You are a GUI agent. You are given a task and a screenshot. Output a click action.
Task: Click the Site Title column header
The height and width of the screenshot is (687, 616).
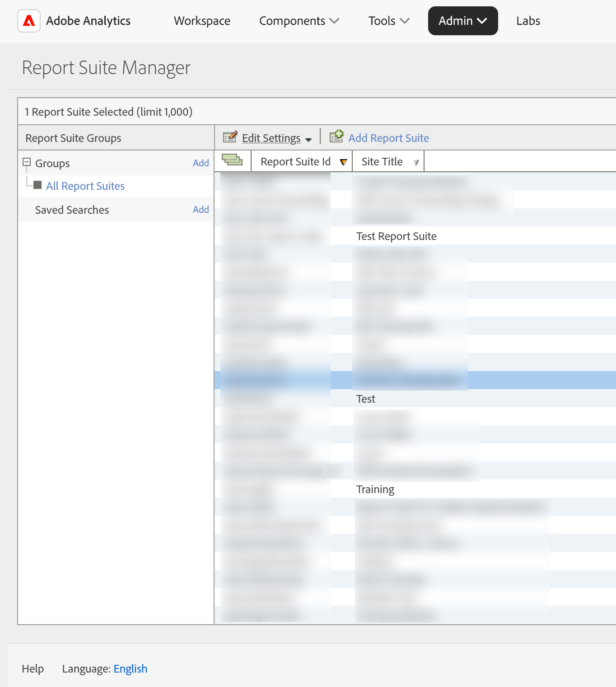(x=382, y=162)
